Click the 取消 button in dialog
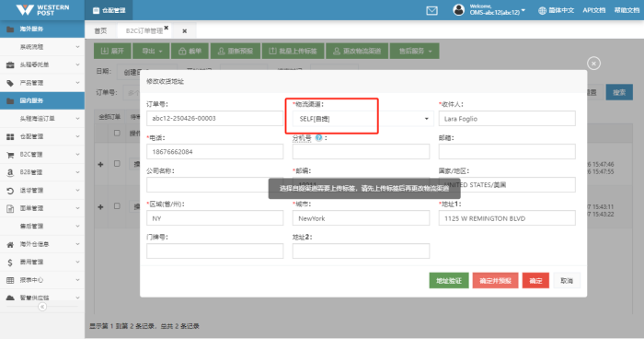 567,281
